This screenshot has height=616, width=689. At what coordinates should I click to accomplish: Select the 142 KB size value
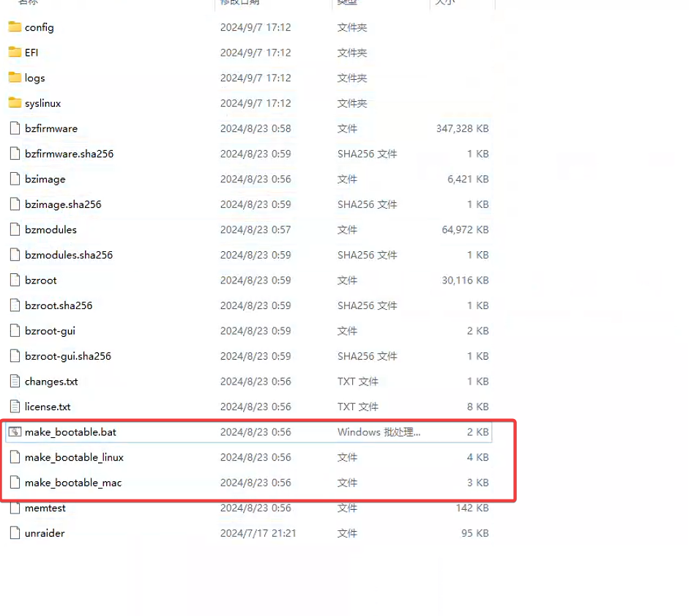click(472, 508)
